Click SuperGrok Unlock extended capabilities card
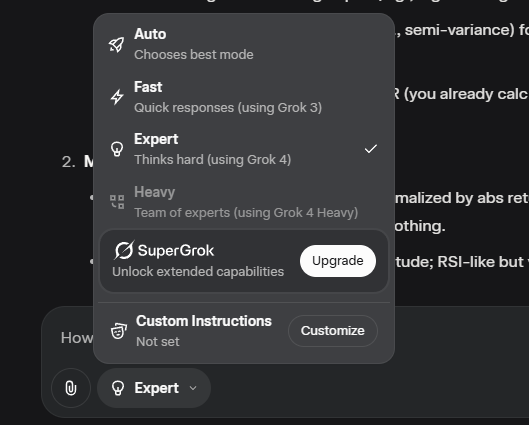Image resolution: width=529 pixels, height=425 pixels. click(244, 261)
